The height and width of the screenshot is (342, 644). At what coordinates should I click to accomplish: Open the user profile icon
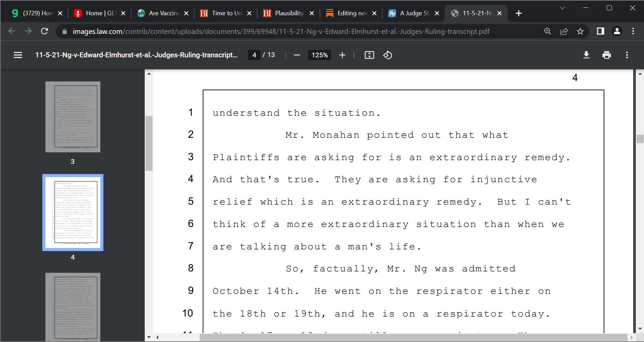point(617,31)
